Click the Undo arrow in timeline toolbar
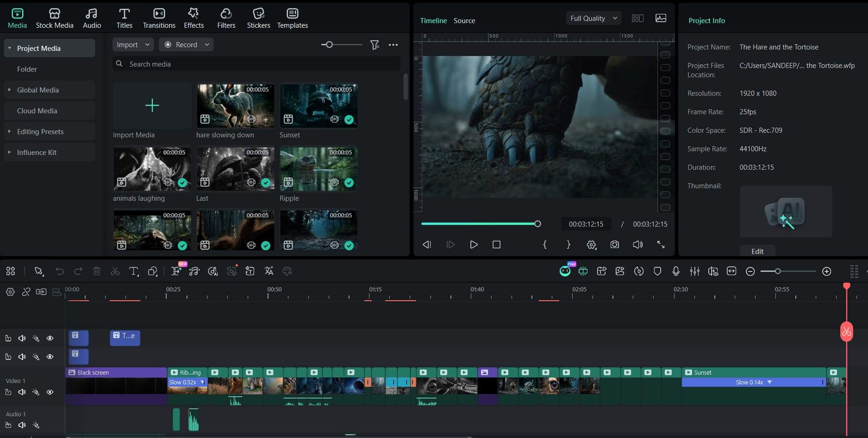Viewport: 868px width, 438px height. coord(60,271)
